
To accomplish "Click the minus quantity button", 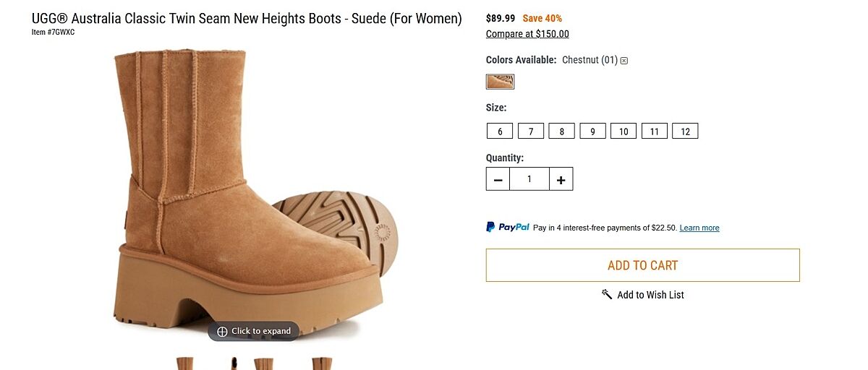I will (498, 179).
